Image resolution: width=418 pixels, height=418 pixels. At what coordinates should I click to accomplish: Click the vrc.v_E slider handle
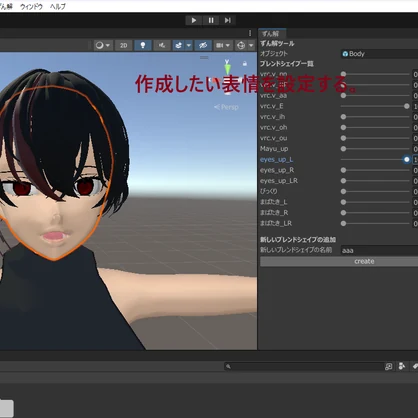[406, 106]
